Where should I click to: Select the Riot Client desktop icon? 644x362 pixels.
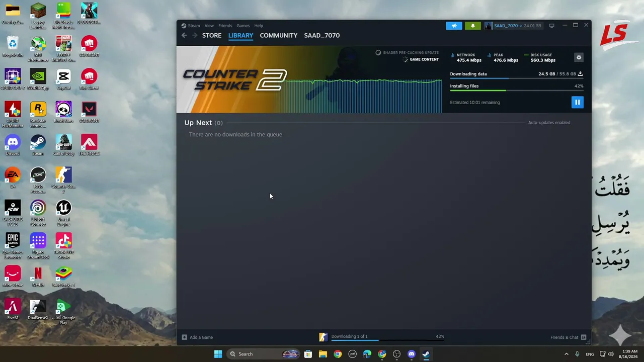(89, 80)
